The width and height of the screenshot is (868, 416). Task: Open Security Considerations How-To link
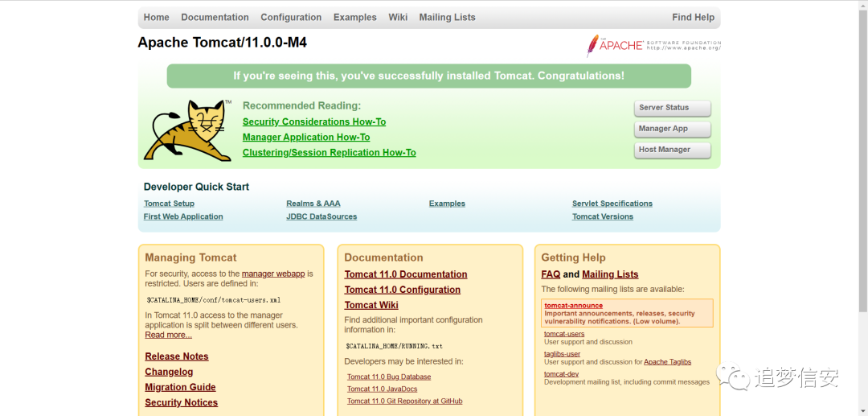click(314, 122)
